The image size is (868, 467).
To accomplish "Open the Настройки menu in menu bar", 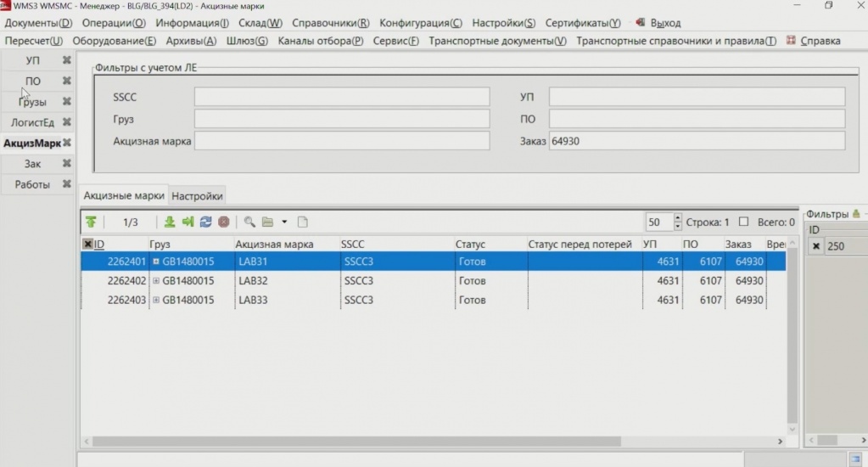I will [504, 23].
